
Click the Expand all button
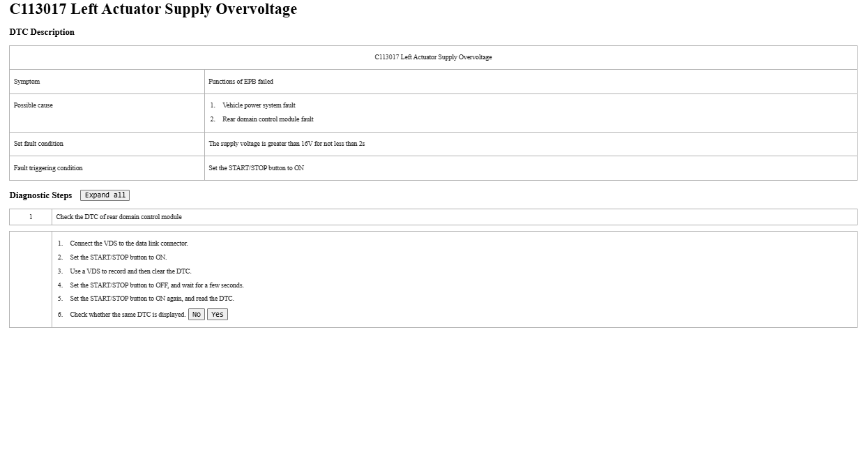tap(105, 195)
